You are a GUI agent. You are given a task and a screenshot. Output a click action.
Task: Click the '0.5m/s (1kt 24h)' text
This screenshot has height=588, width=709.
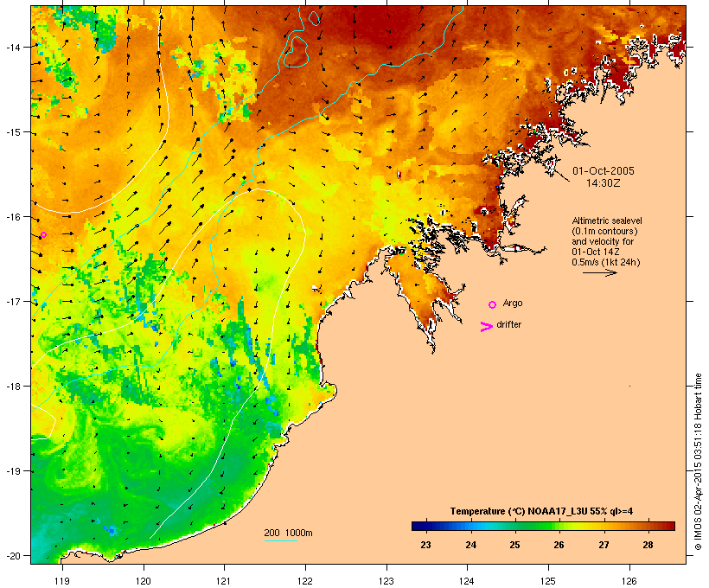click(x=606, y=262)
